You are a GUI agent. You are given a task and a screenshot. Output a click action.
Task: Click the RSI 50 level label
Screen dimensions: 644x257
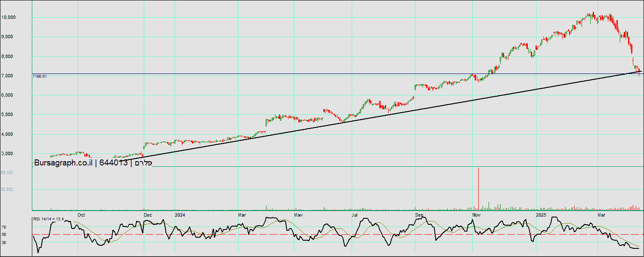(x=4, y=235)
